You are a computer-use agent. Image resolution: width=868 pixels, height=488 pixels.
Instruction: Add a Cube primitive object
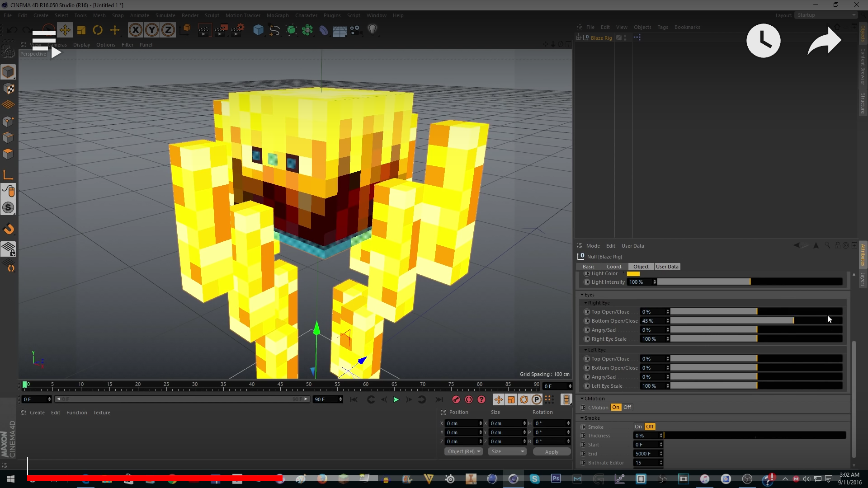[x=258, y=30]
